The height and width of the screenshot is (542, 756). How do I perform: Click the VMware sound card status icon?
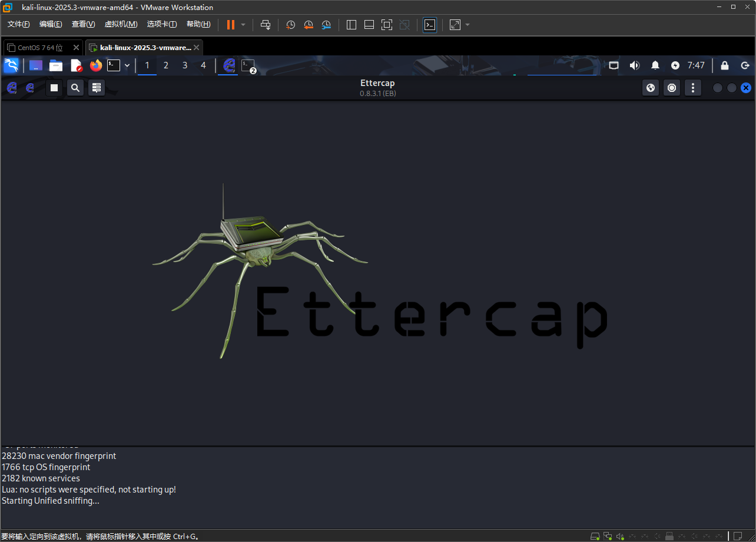620,536
